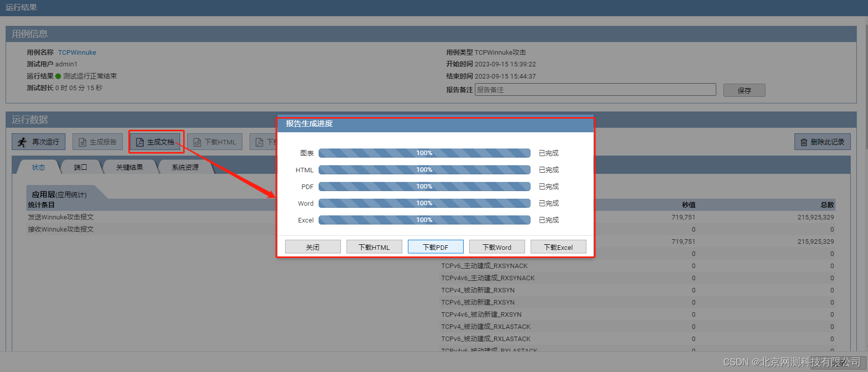Click the Excel progress bar

(x=425, y=220)
